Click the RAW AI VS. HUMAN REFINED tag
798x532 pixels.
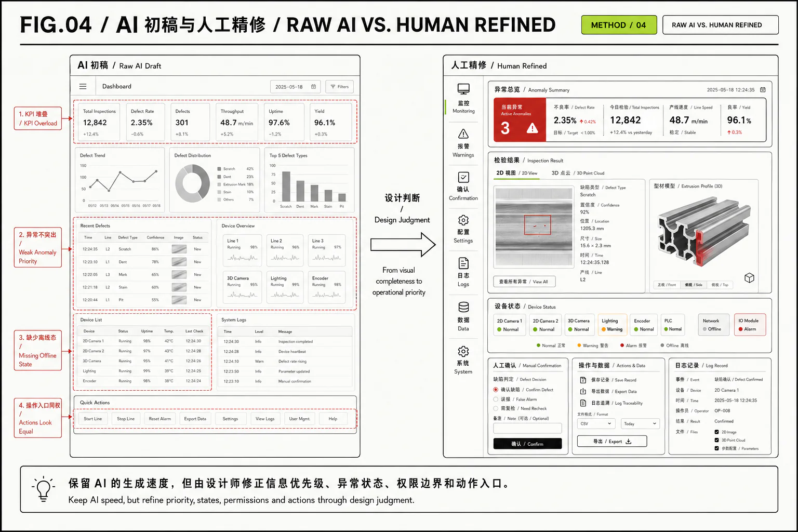coord(720,25)
